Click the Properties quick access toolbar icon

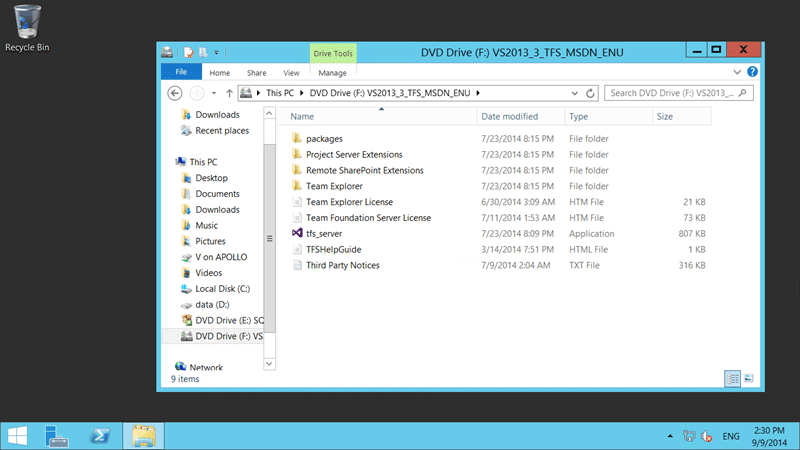(x=189, y=52)
